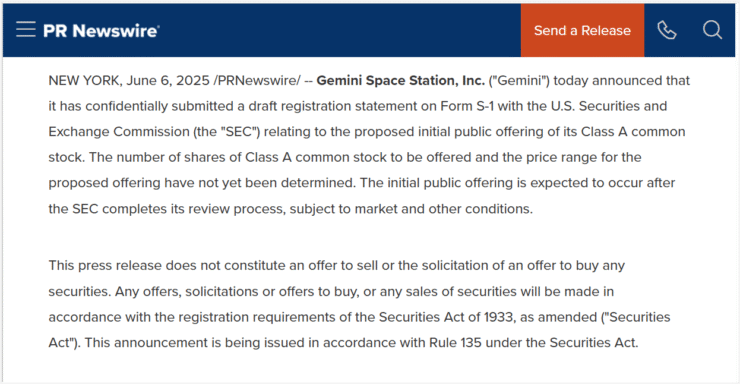Open the phone contact icon
Image resolution: width=740 pixels, height=384 pixels.
click(667, 30)
